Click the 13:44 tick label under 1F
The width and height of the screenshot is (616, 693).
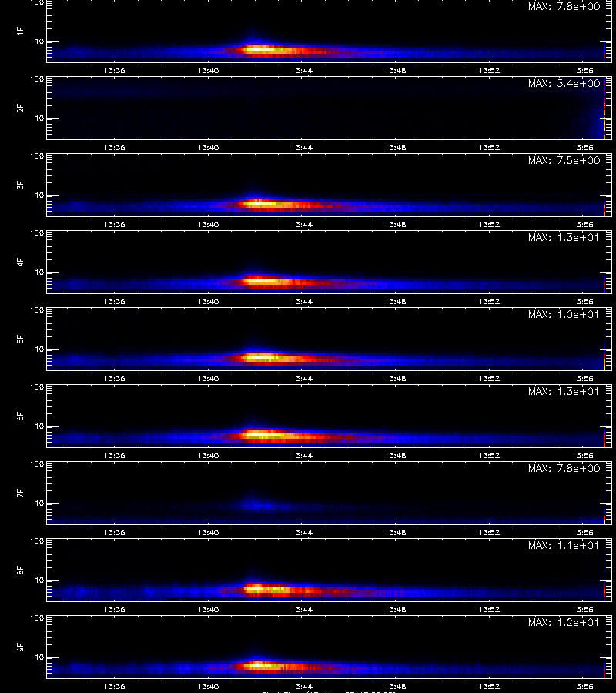click(302, 70)
